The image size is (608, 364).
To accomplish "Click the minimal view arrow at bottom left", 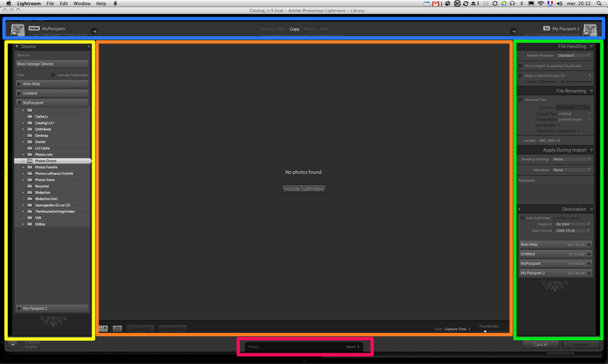I will (x=13, y=344).
